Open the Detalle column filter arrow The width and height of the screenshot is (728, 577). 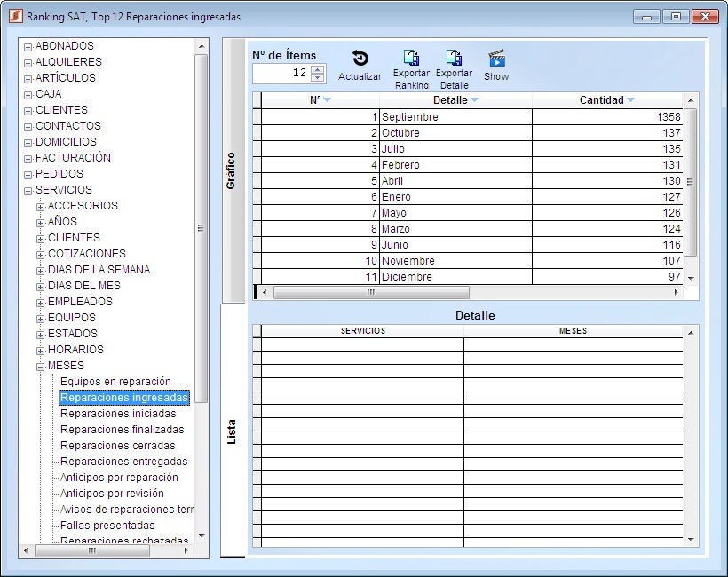tap(474, 100)
